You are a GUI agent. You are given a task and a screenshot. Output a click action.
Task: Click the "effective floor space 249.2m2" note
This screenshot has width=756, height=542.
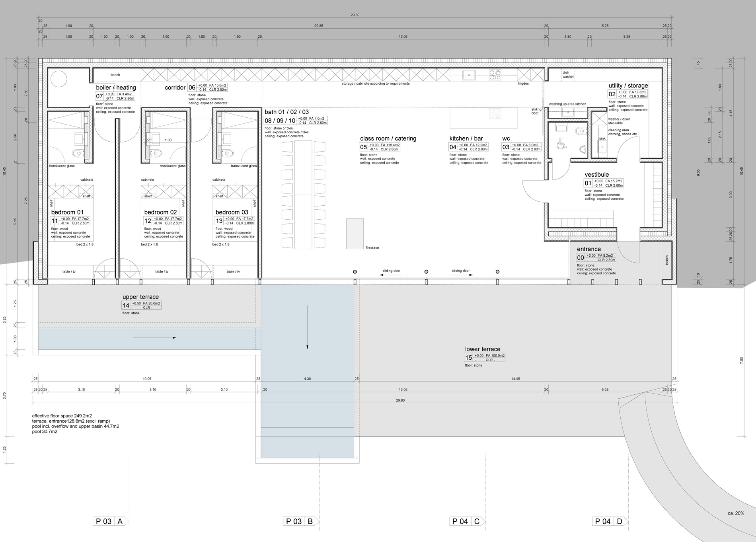62,415
